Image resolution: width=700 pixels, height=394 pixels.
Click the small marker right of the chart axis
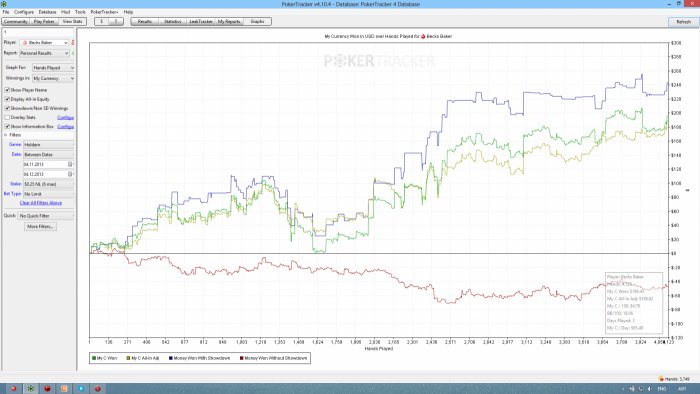click(688, 191)
